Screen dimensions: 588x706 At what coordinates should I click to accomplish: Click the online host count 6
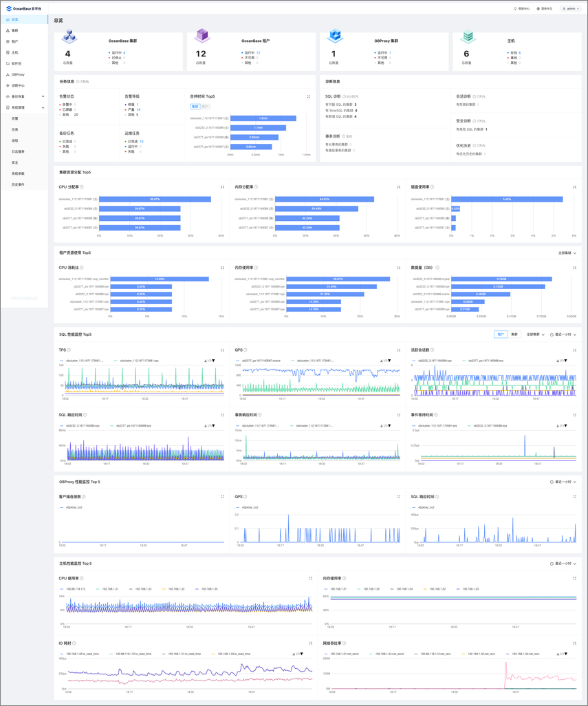520,53
